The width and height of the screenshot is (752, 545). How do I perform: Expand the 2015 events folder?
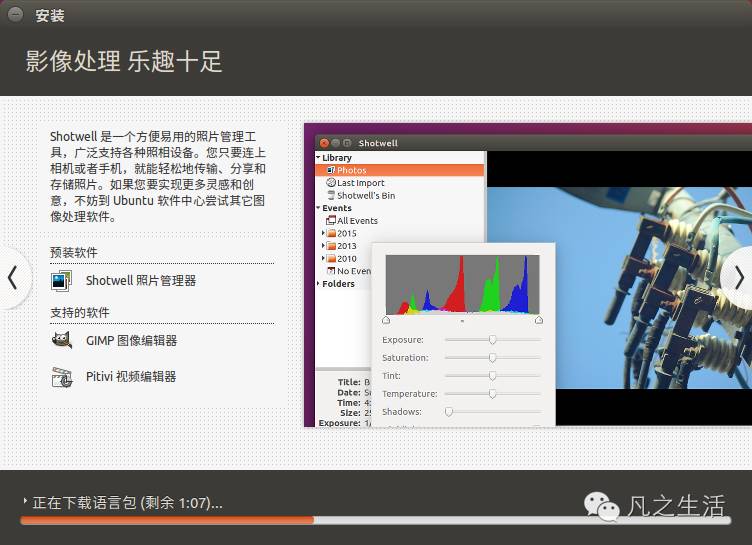coord(323,233)
